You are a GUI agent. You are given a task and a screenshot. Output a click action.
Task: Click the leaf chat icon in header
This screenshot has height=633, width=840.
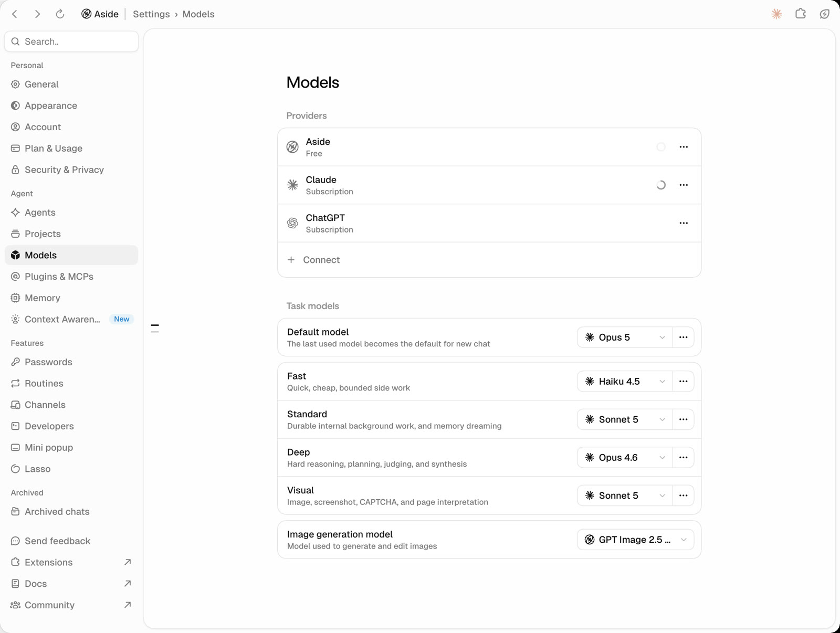[825, 14]
